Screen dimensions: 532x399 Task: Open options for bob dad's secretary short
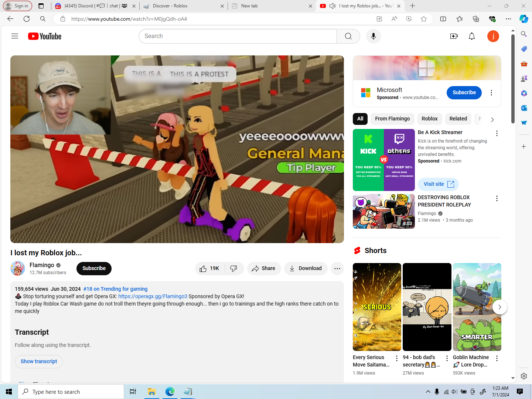(x=447, y=358)
